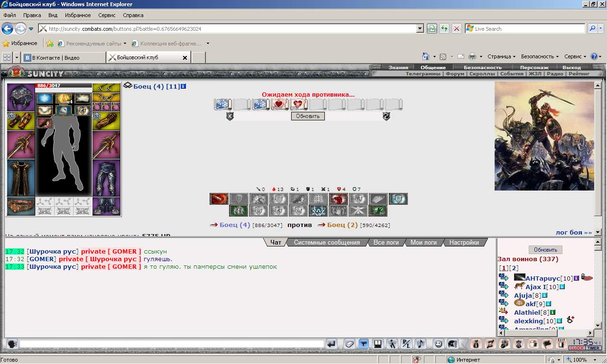Open the лог боя link
607x364 pixels.
coord(574,232)
